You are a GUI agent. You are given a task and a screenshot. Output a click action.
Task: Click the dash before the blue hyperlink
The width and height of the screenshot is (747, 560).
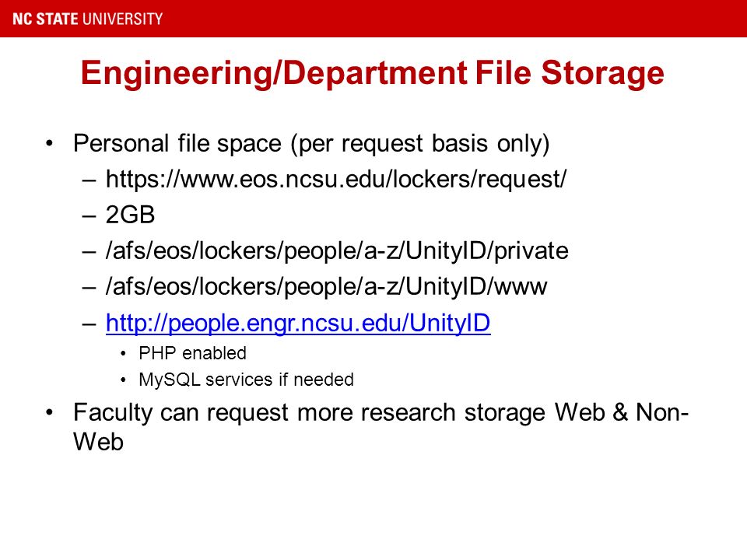click(89, 324)
